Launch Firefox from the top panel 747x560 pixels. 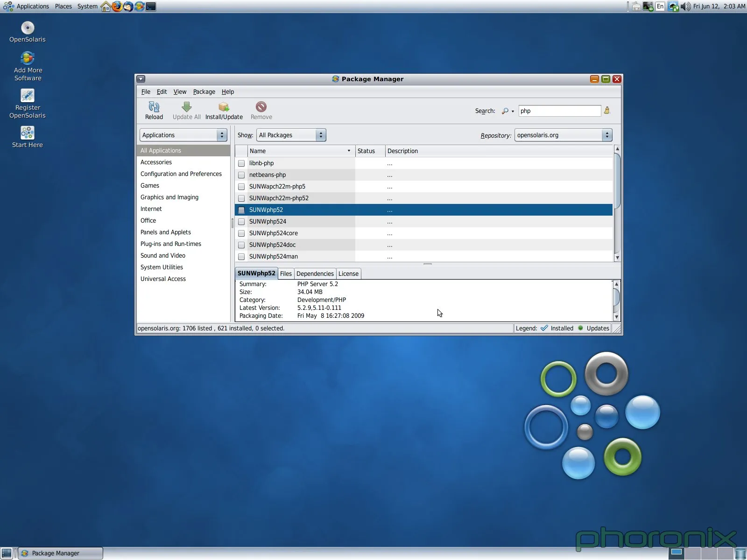coord(117,7)
